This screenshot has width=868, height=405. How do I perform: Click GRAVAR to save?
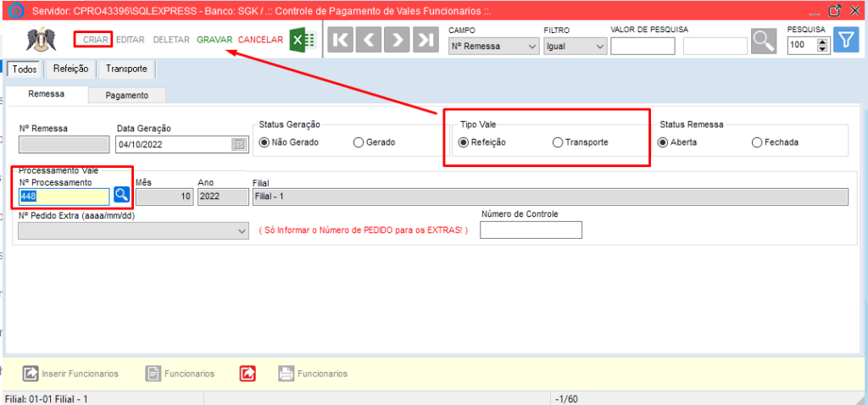tap(214, 40)
